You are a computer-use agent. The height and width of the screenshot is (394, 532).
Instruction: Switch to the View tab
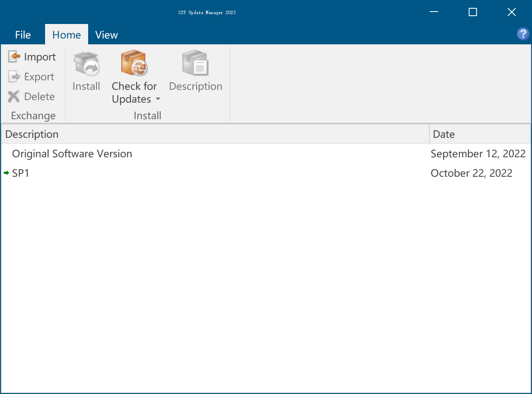tap(106, 35)
